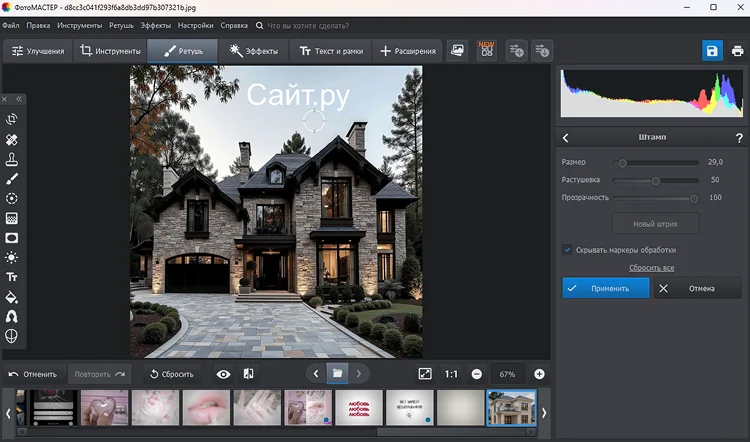Screen dimensions: 750x442
Task: Click the Применить button
Action: (x=606, y=288)
